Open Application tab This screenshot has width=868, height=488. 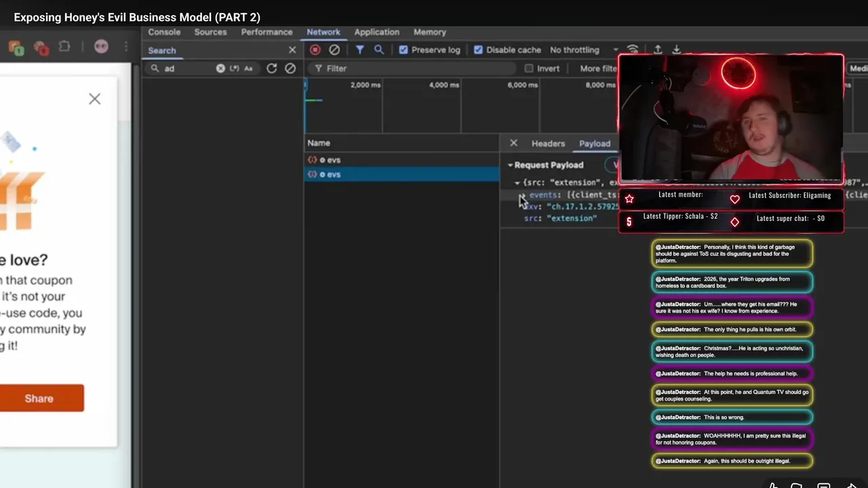coord(376,32)
